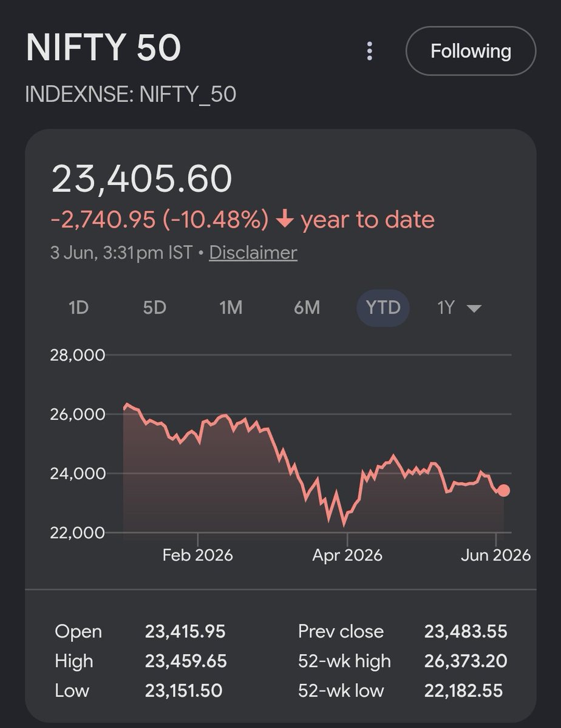Viewport: 561px width, 728px height.
Task: Click the 52-wk high label
Action: coord(344,661)
